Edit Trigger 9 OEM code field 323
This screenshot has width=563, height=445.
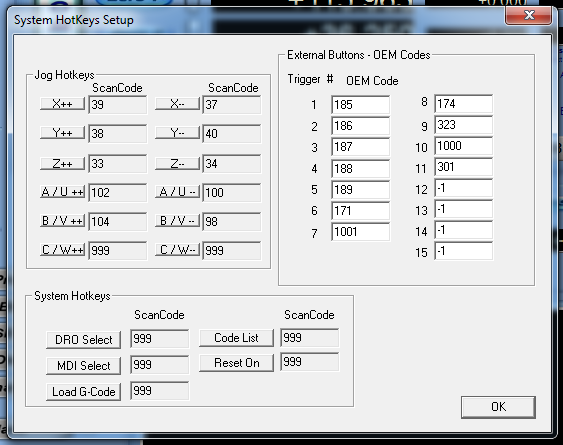pyautogui.click(x=464, y=125)
